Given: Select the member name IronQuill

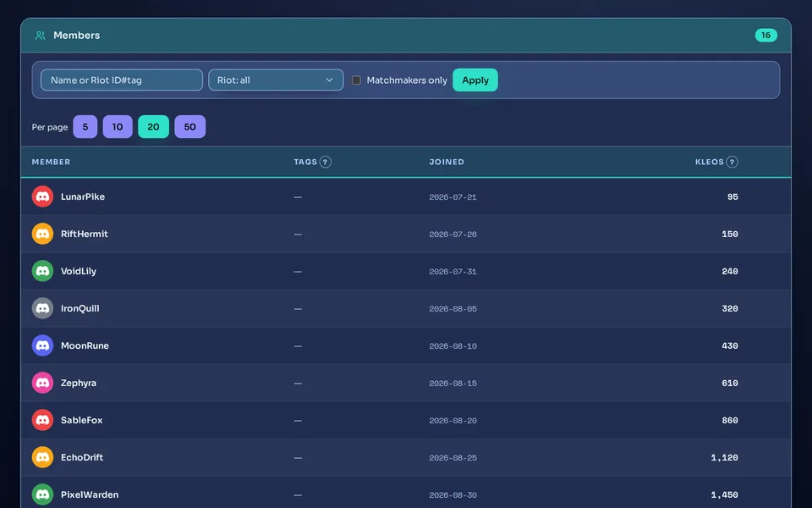Looking at the screenshot, I should pos(80,308).
